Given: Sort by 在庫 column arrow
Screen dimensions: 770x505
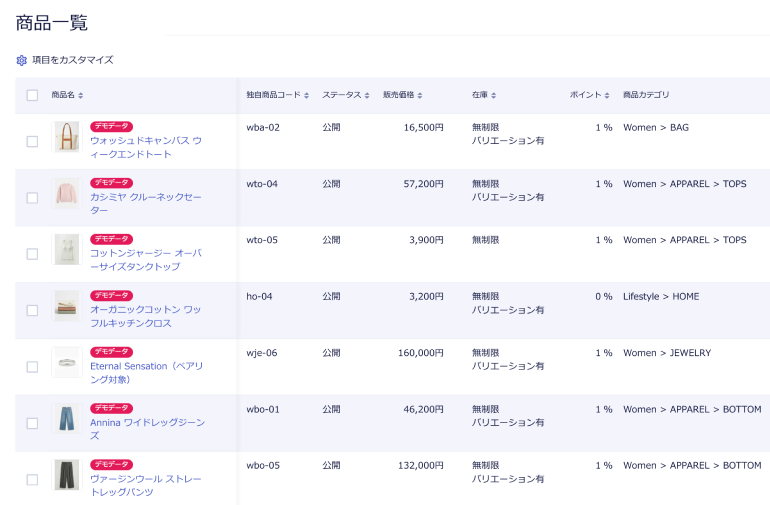Looking at the screenshot, I should click(494, 95).
